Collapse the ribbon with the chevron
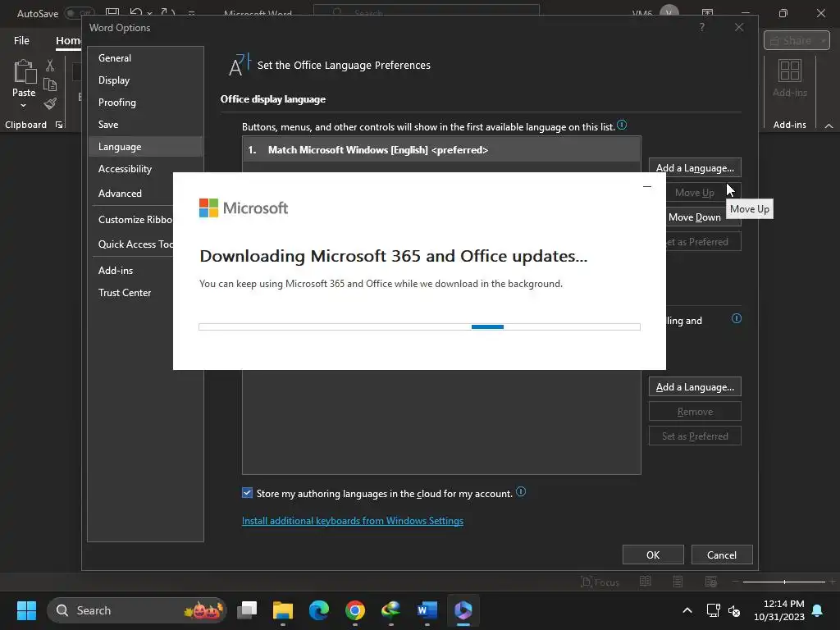 (829, 126)
